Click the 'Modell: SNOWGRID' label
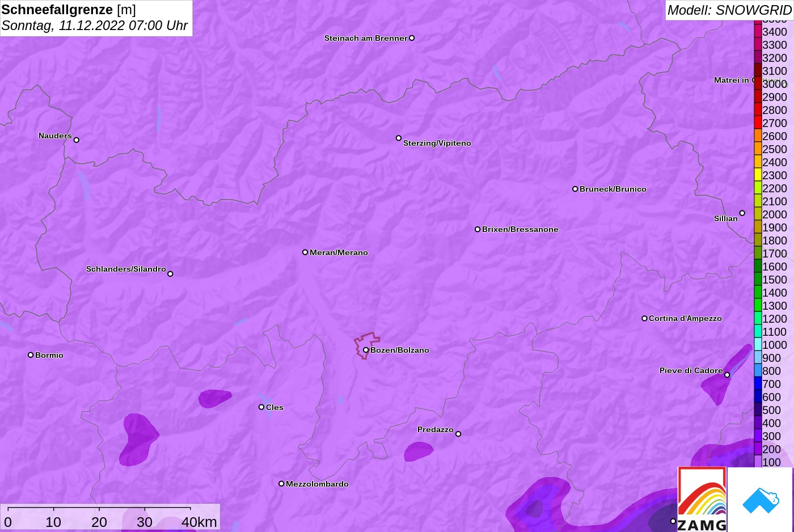This screenshot has width=794, height=532. pyautogui.click(x=729, y=10)
